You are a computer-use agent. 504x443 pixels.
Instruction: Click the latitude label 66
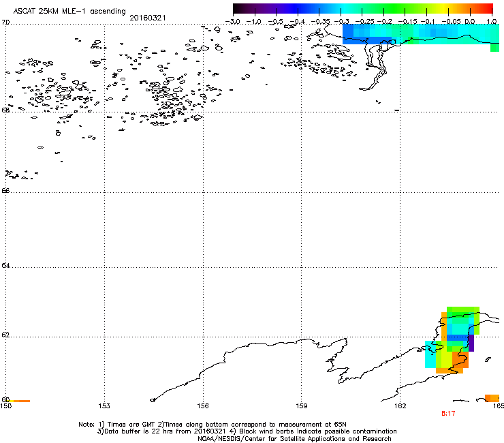pyautogui.click(x=5, y=190)
